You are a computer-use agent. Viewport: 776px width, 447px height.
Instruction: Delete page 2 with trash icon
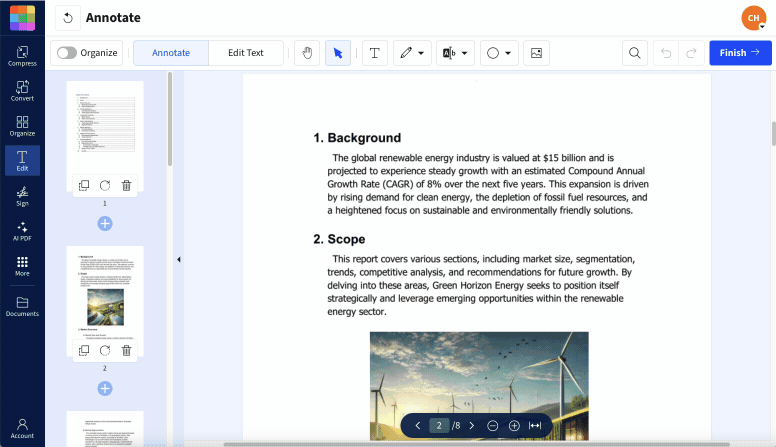[x=127, y=350]
